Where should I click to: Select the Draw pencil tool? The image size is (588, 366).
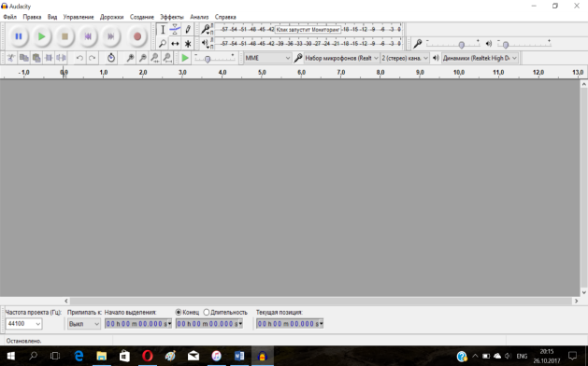[x=188, y=29]
